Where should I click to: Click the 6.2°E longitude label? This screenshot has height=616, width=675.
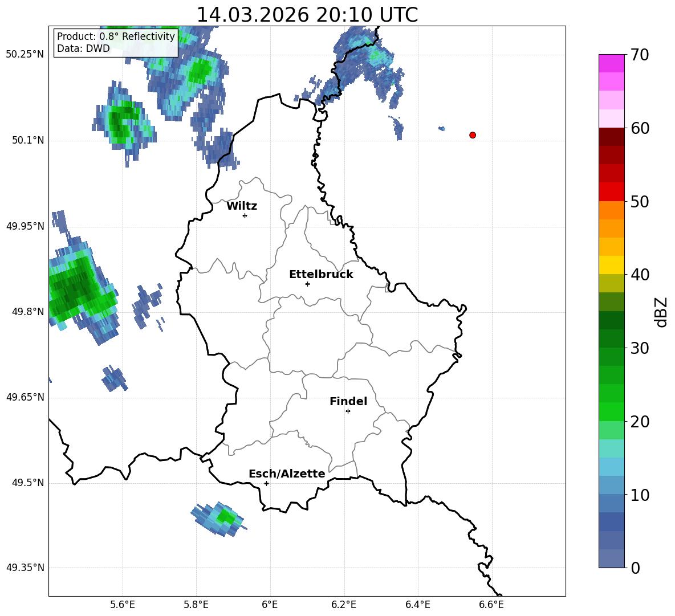[x=344, y=605]
